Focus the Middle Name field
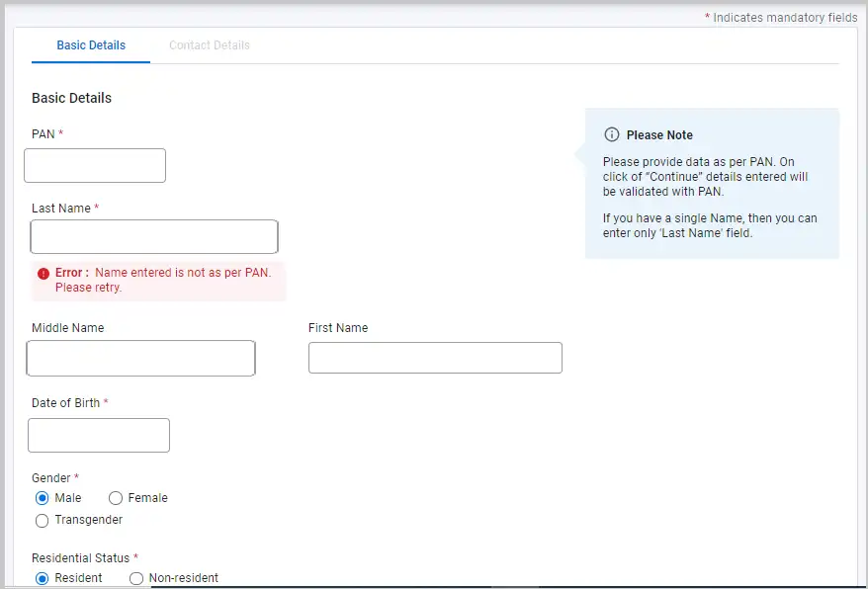 tap(140, 358)
